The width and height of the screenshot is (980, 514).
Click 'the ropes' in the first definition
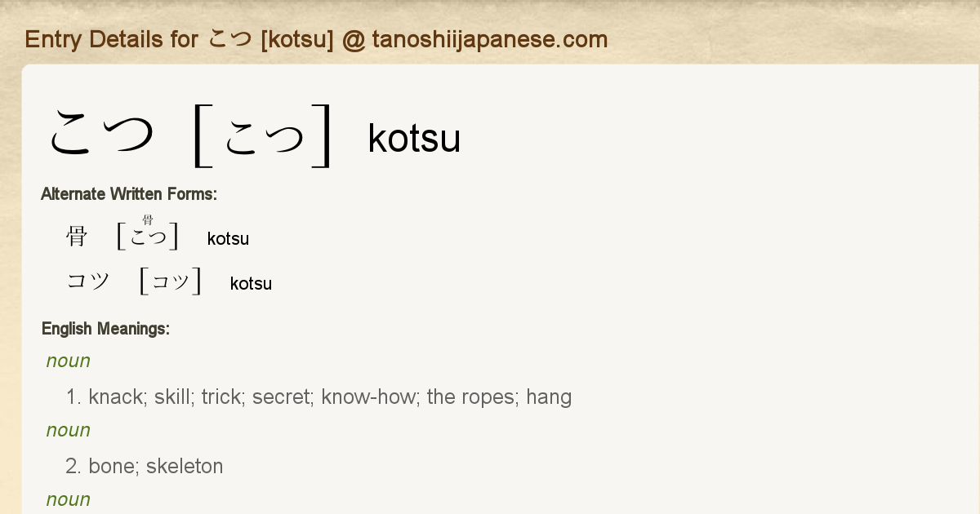tap(471, 397)
